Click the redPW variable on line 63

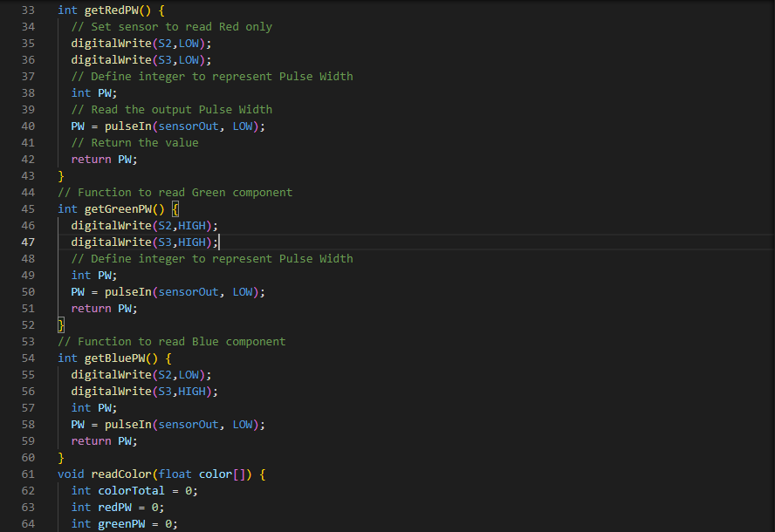[x=118, y=508]
